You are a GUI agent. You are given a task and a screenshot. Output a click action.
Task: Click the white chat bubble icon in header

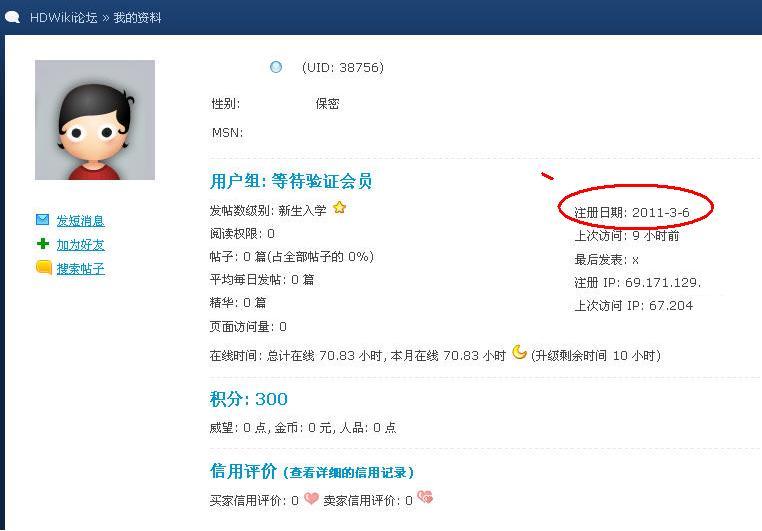coord(12,17)
